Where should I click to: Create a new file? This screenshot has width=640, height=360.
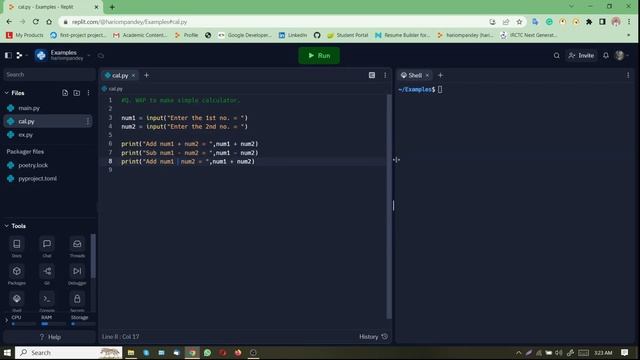[x=65, y=93]
